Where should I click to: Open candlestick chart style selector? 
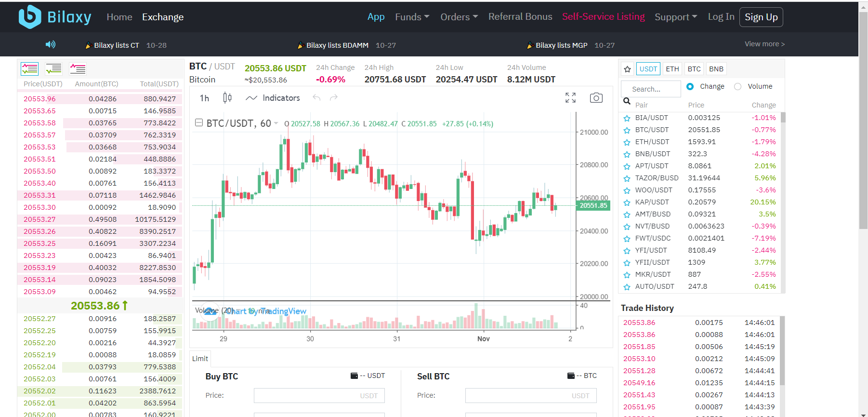point(227,98)
